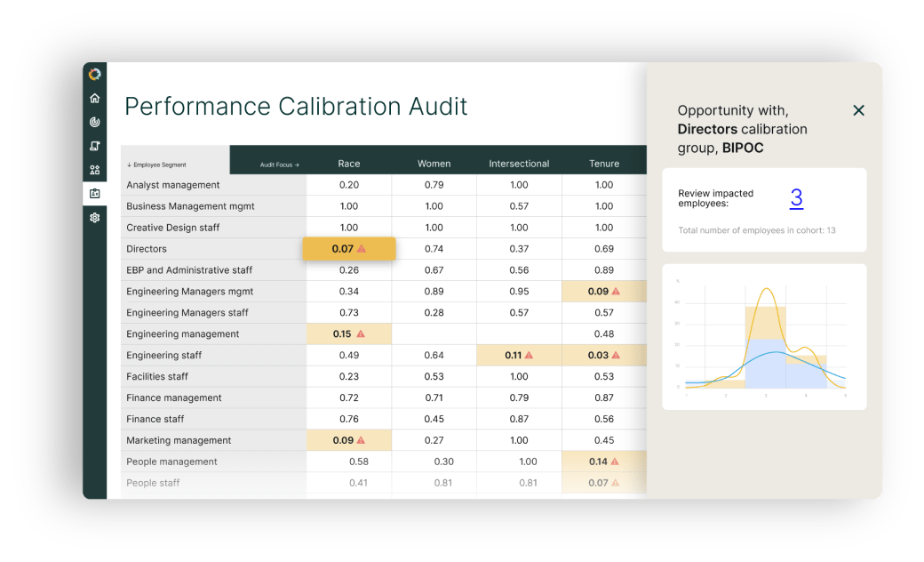Click Facilities staff Race value 0.23
Viewport: 924px width, 562px height.
pyautogui.click(x=349, y=376)
